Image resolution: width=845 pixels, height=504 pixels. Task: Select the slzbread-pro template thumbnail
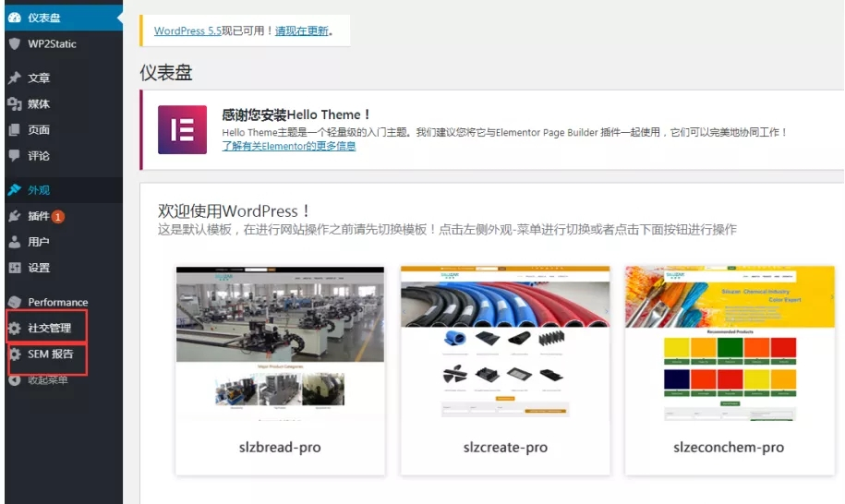280,343
